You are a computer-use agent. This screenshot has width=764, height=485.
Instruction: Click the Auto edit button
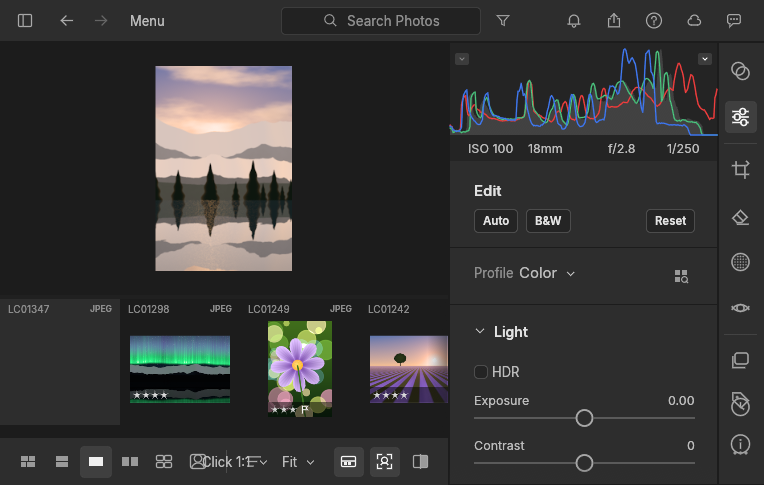496,221
